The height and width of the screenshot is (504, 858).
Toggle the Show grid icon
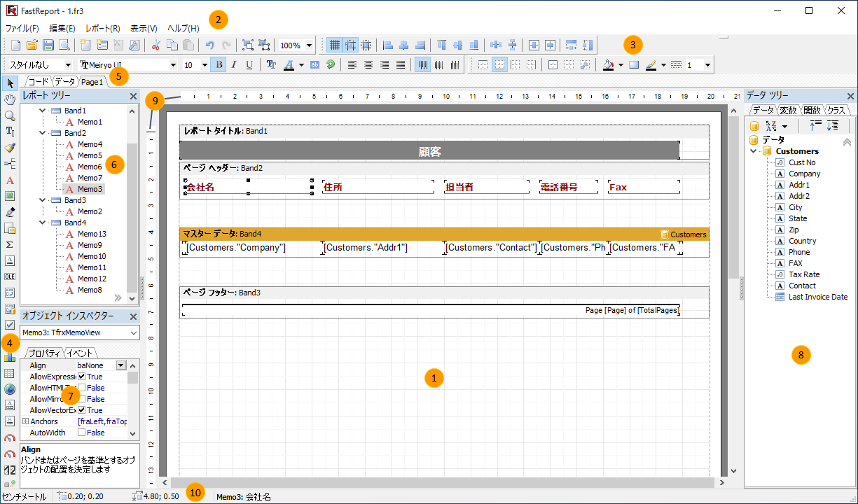[335, 45]
